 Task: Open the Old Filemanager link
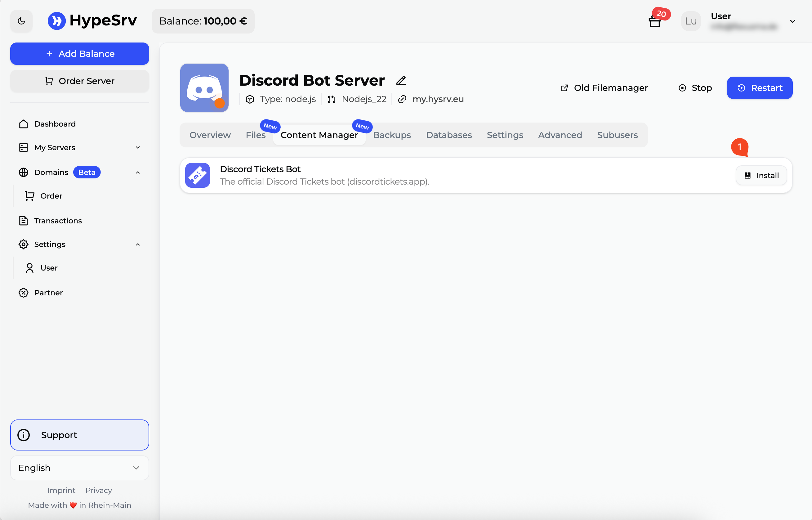pos(604,88)
